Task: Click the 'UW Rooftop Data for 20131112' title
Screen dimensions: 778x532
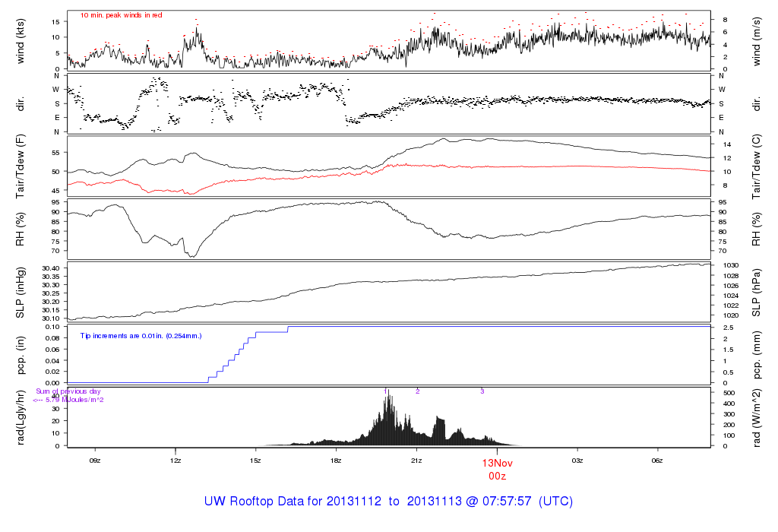Action: [x=293, y=502]
